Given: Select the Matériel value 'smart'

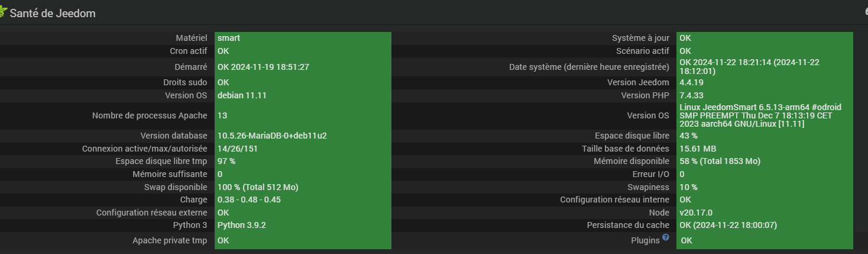Looking at the screenshot, I should 229,38.
